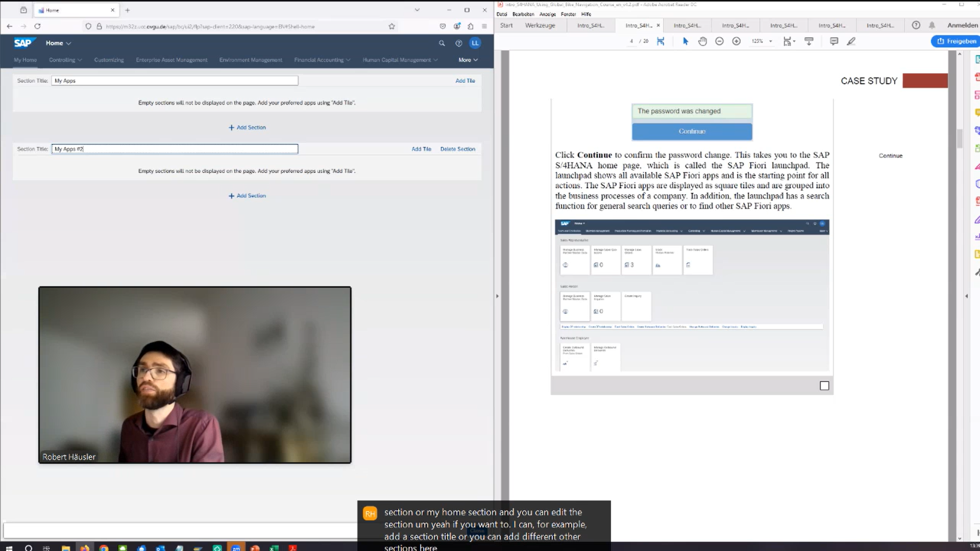Bookmark page with the star icon

pos(391,27)
